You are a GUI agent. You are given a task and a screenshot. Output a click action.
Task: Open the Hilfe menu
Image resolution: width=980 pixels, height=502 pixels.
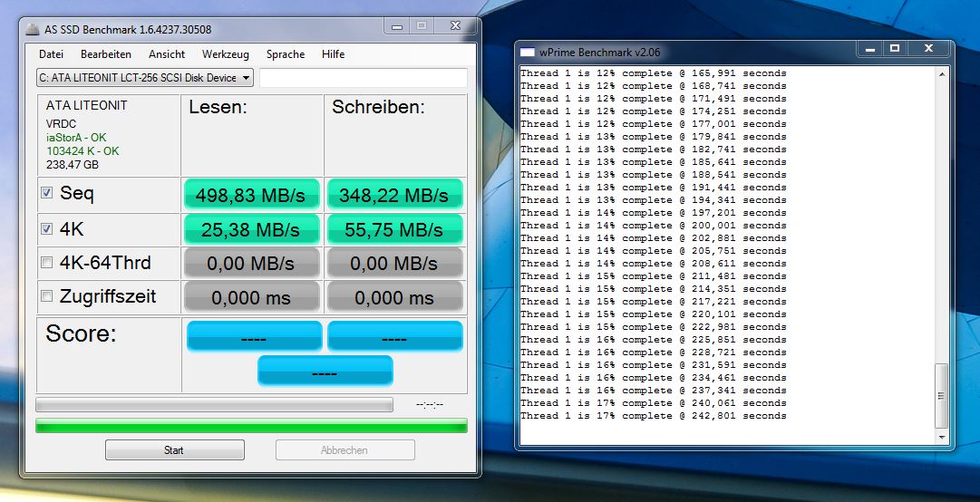[x=333, y=54]
